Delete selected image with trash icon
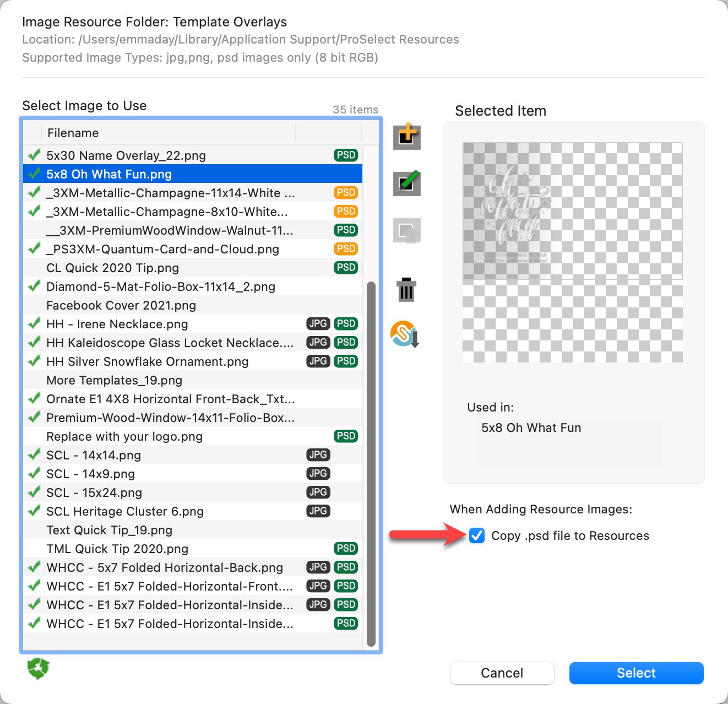Viewport: 728px width, 704px height. click(x=406, y=290)
